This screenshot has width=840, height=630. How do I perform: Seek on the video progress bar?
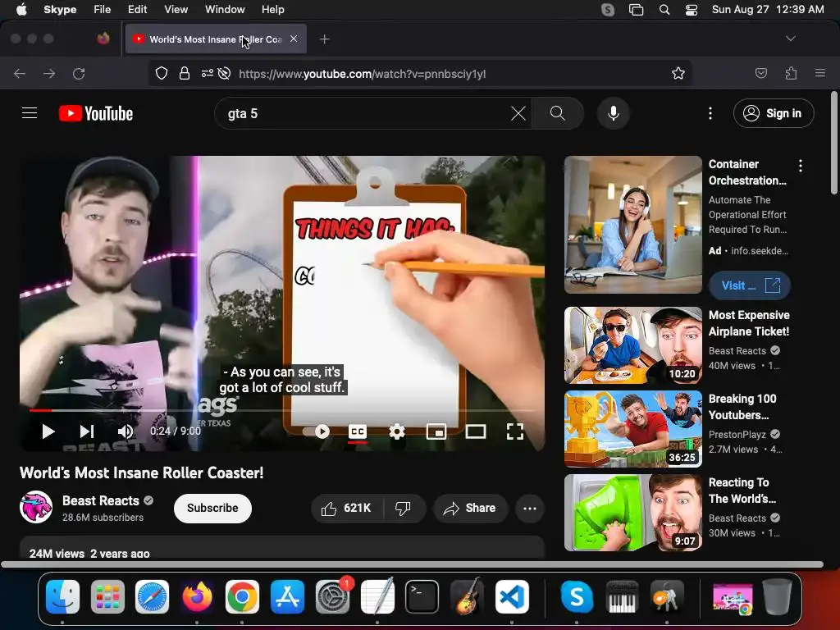(x=282, y=410)
